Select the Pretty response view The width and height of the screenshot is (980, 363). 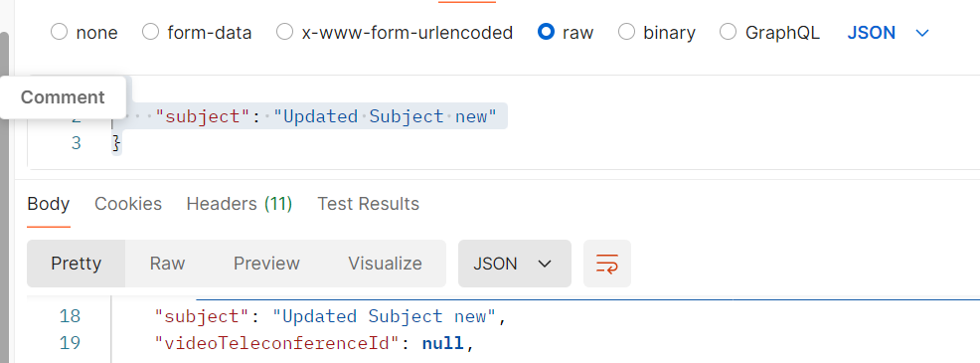77,264
